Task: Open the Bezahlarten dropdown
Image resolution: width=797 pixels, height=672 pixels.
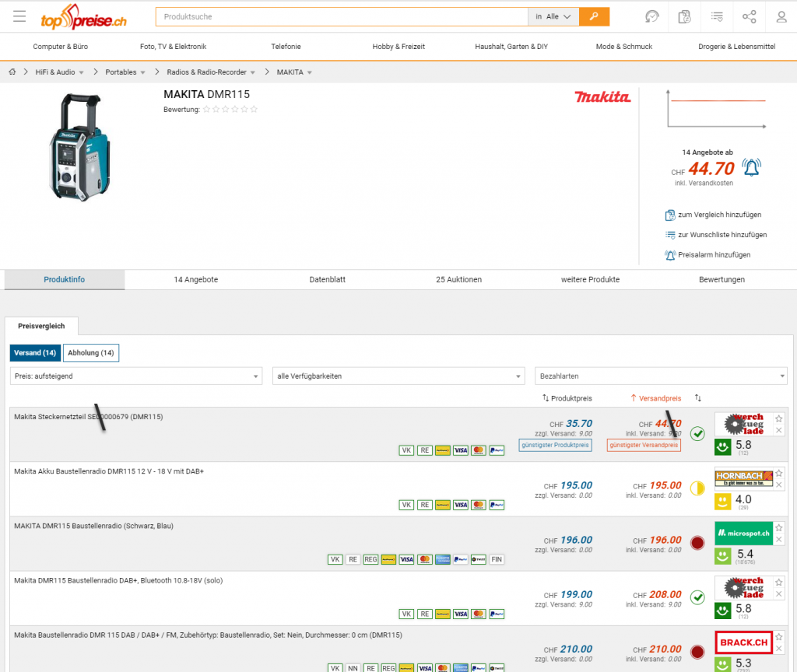Action: (661, 376)
